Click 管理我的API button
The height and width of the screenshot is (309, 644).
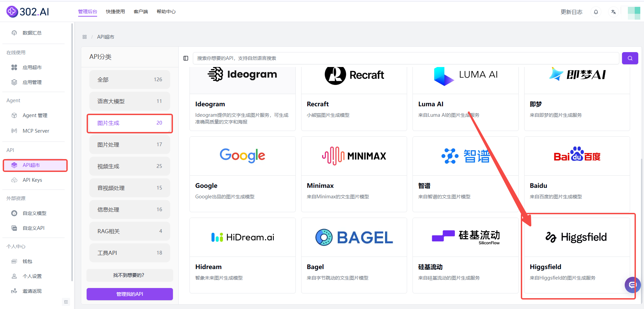pos(130,294)
